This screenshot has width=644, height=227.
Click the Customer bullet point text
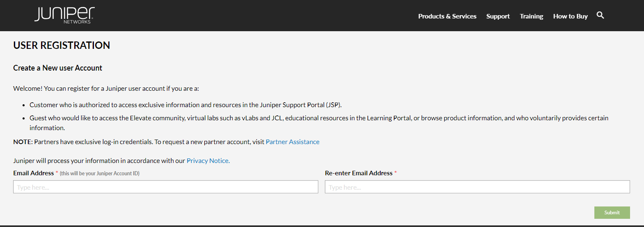185,105
